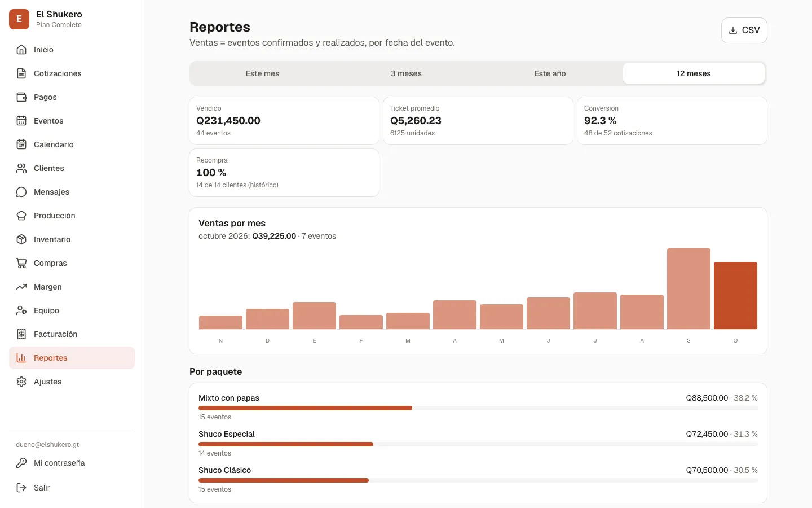The height and width of the screenshot is (508, 812).
Task: Click the Recompra 100 % card
Action: [284, 173]
